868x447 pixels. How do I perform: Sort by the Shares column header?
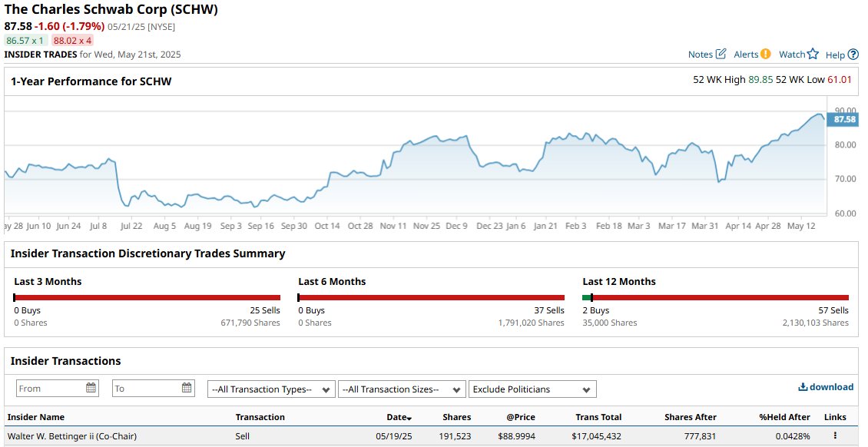click(x=457, y=417)
